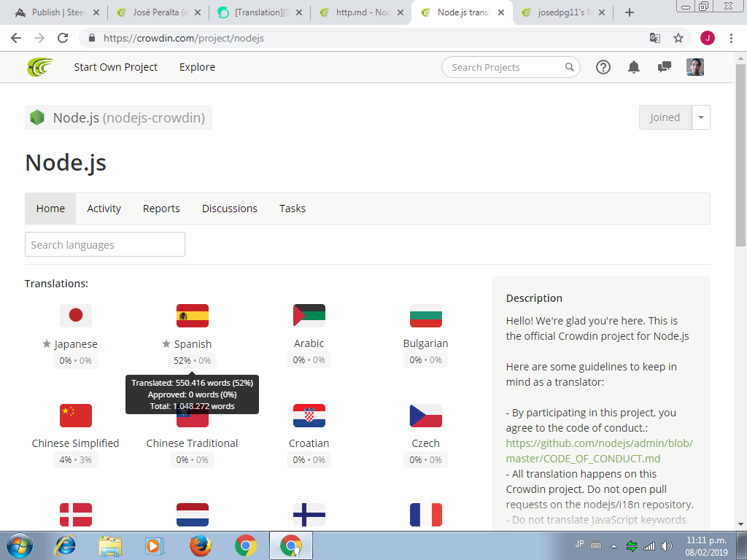Select the Arabic language flag

309,316
